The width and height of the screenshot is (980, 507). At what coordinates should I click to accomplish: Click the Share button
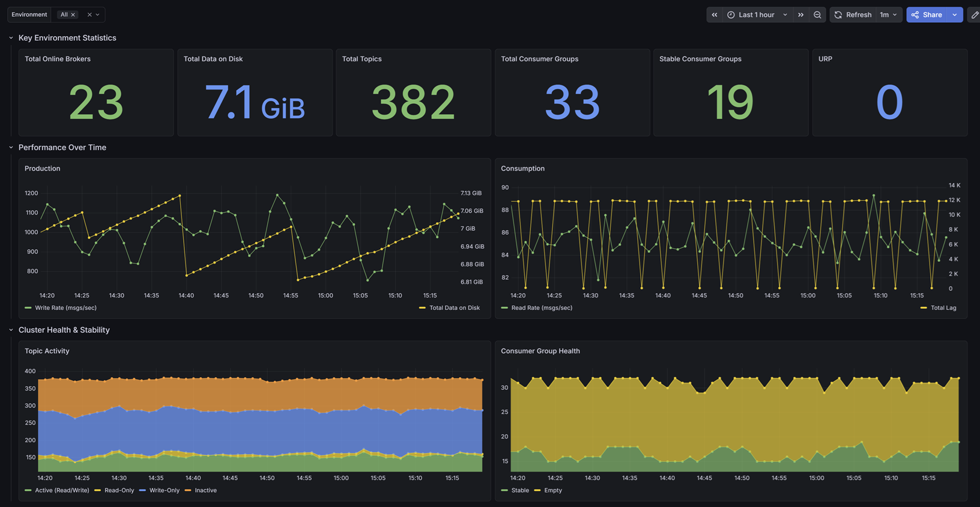(927, 14)
